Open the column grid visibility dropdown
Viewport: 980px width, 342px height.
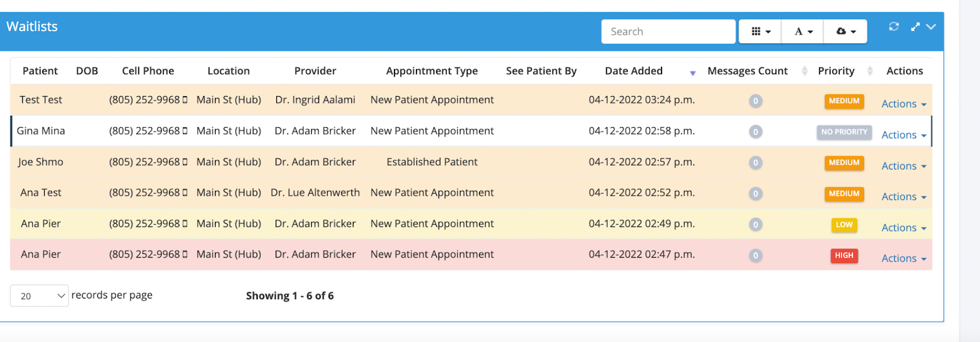760,31
